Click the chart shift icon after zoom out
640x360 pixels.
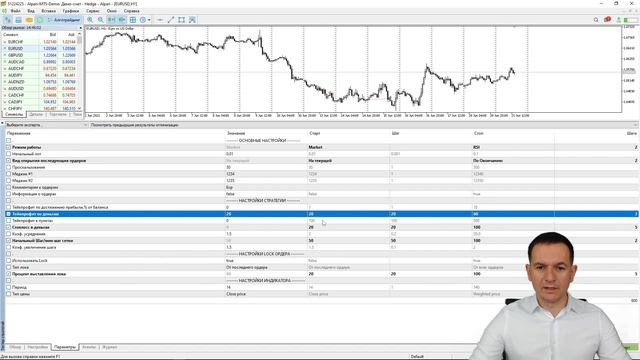point(111,20)
